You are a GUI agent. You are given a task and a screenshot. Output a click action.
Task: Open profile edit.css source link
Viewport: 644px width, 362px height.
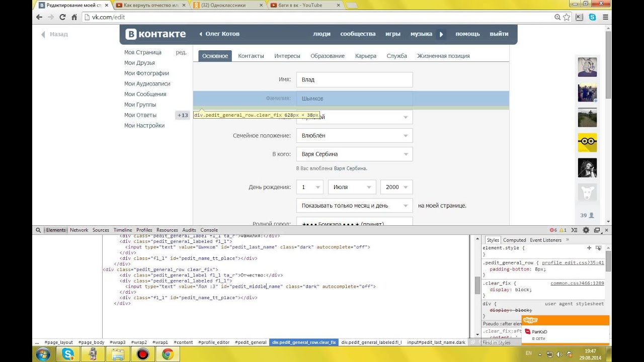[x=573, y=262]
